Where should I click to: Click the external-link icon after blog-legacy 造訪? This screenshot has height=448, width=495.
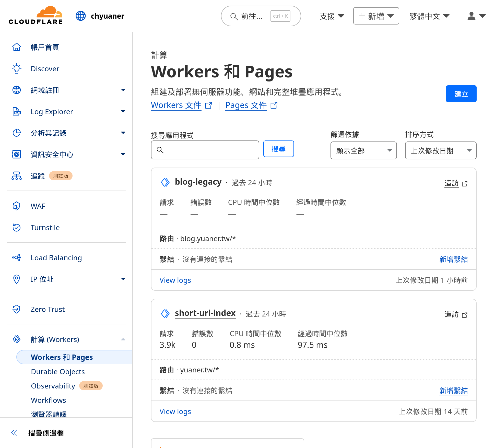[465, 184]
